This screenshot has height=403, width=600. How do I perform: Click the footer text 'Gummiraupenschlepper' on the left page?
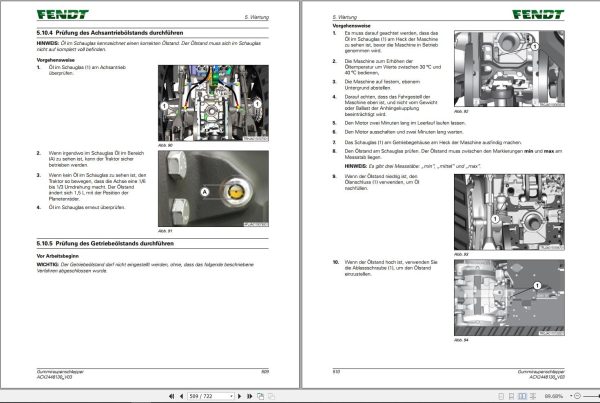click(x=60, y=372)
